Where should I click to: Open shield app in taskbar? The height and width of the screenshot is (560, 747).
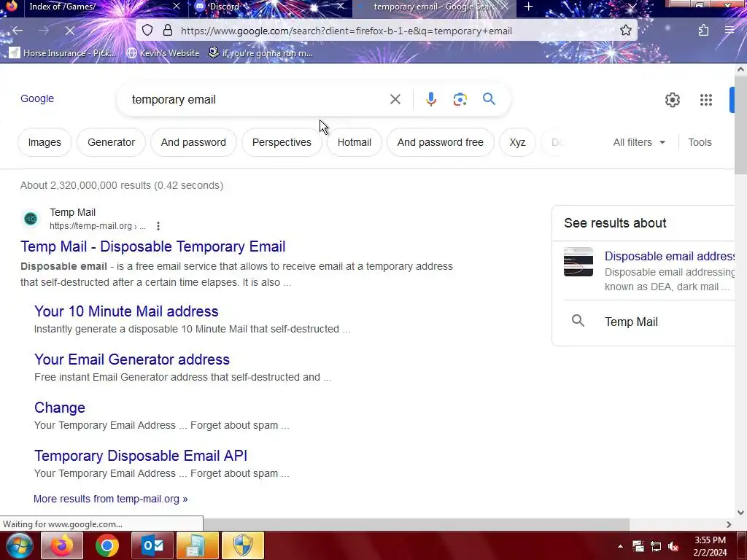[242, 545]
